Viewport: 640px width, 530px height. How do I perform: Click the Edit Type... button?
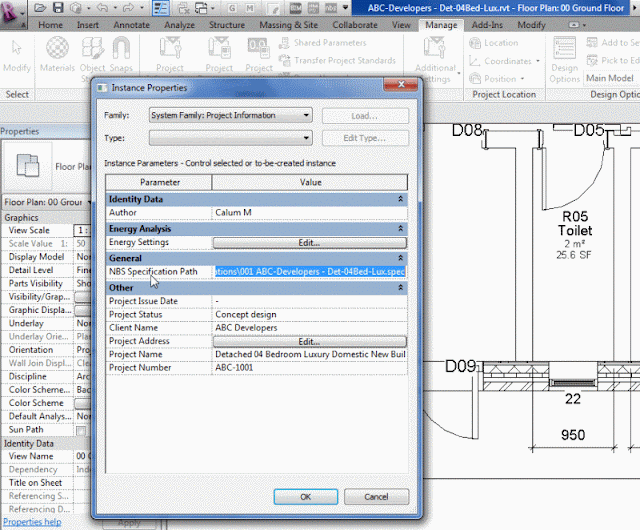coord(365,138)
